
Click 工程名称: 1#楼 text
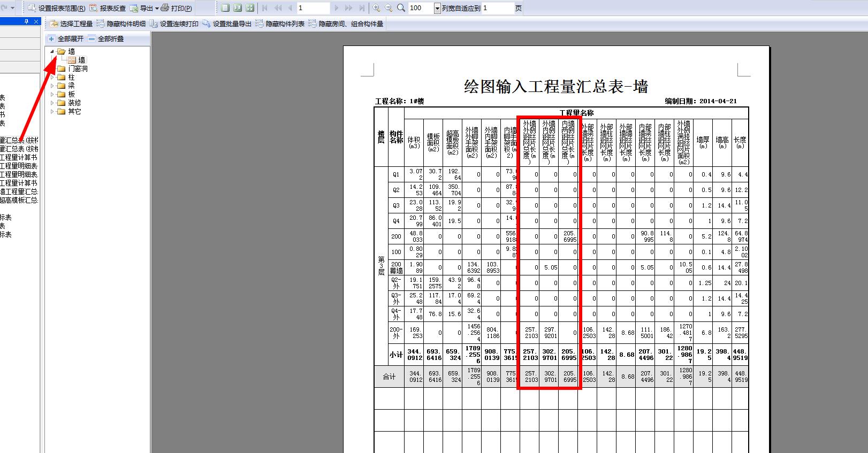399,101
